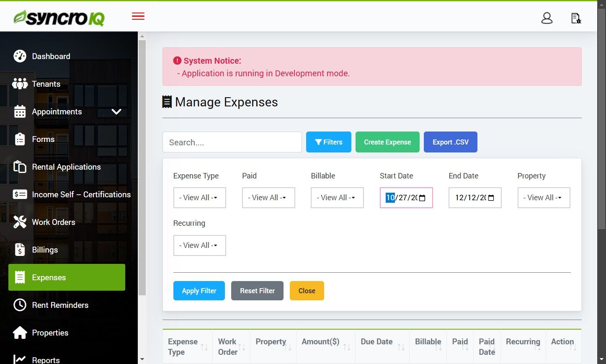
Task: Click the Appointments calendar icon
Action: [x=20, y=111]
